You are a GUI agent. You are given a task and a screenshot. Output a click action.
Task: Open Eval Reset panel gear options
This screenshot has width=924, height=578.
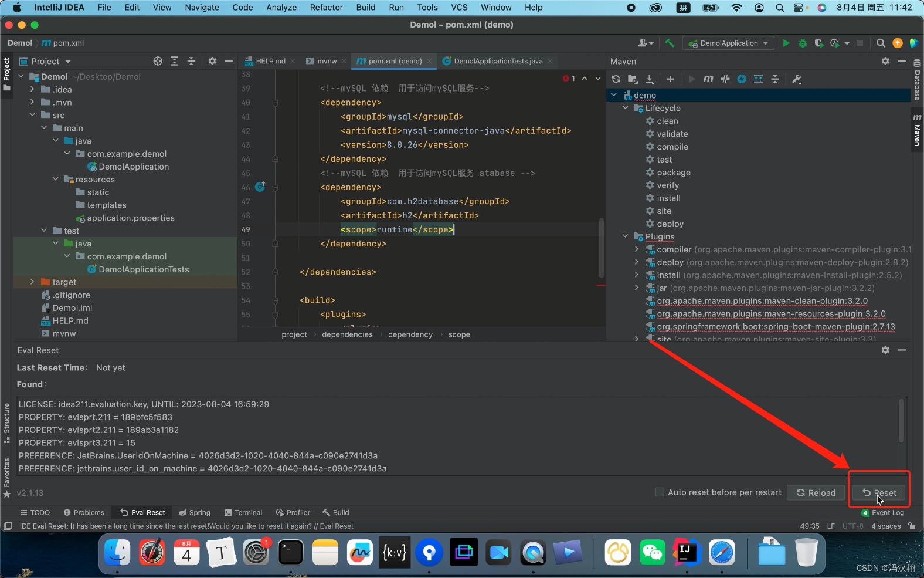(x=885, y=350)
